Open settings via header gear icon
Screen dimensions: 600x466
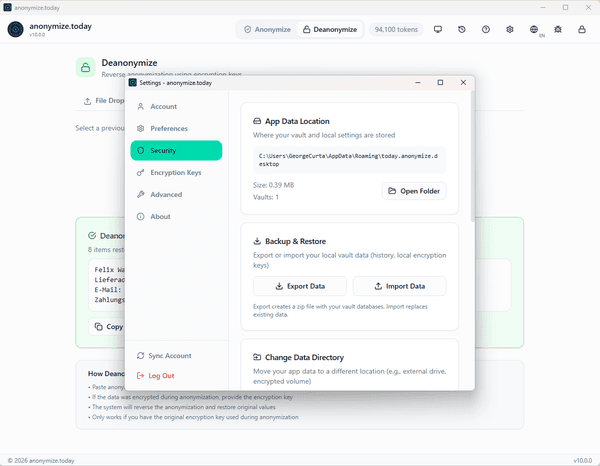[x=510, y=30]
